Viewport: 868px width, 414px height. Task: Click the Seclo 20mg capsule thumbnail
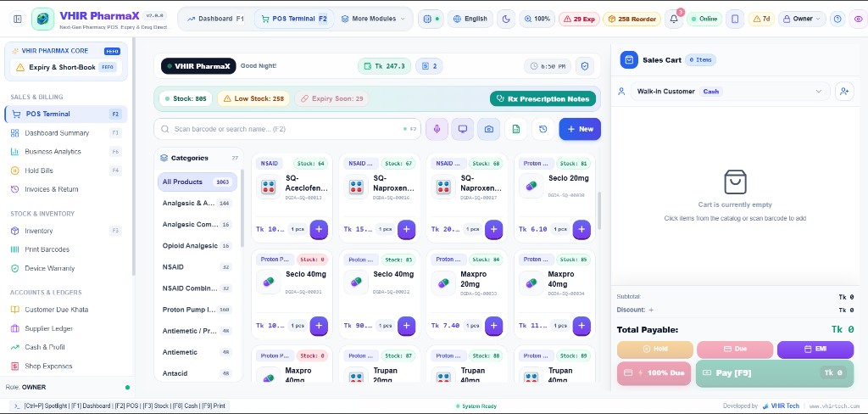[x=531, y=186]
